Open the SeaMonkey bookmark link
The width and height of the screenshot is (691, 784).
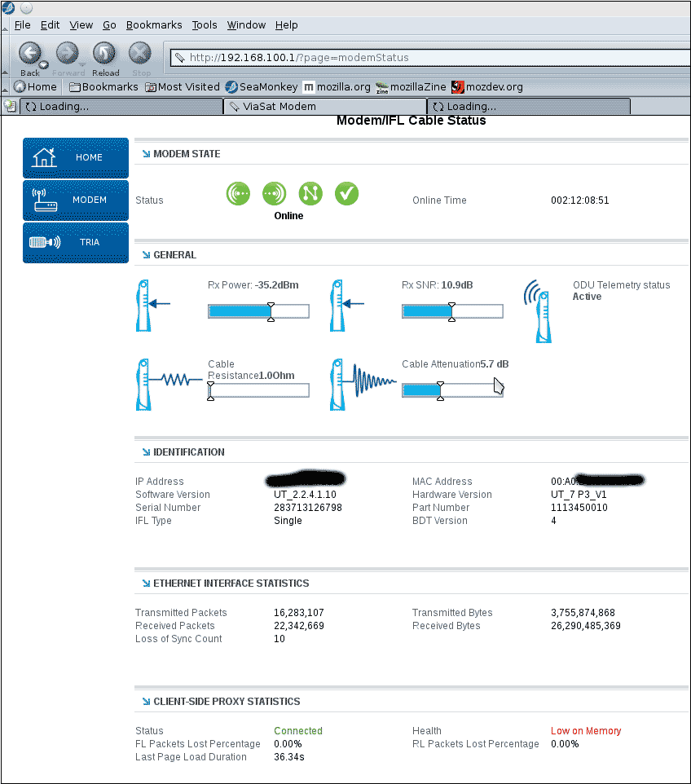[262, 87]
